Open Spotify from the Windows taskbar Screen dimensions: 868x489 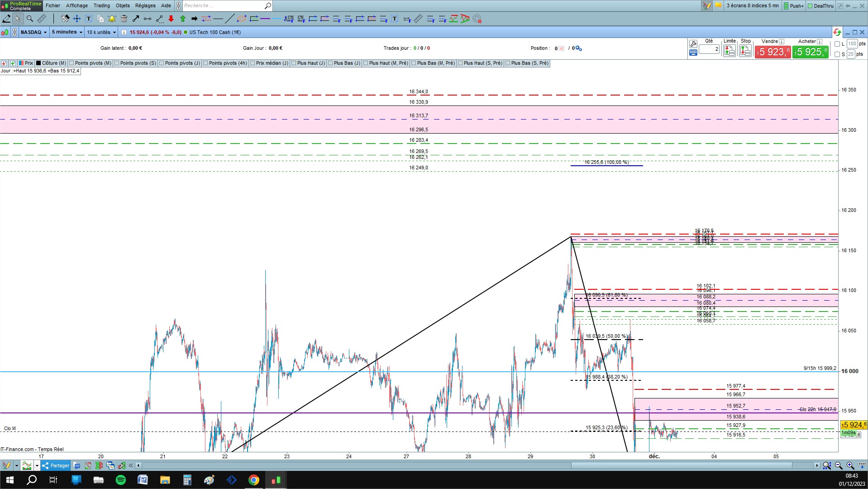point(121,480)
